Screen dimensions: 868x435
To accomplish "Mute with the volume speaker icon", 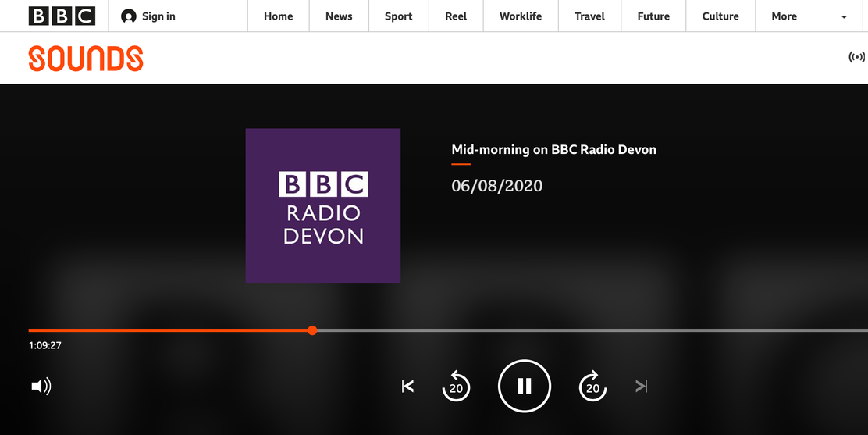I will click(41, 387).
